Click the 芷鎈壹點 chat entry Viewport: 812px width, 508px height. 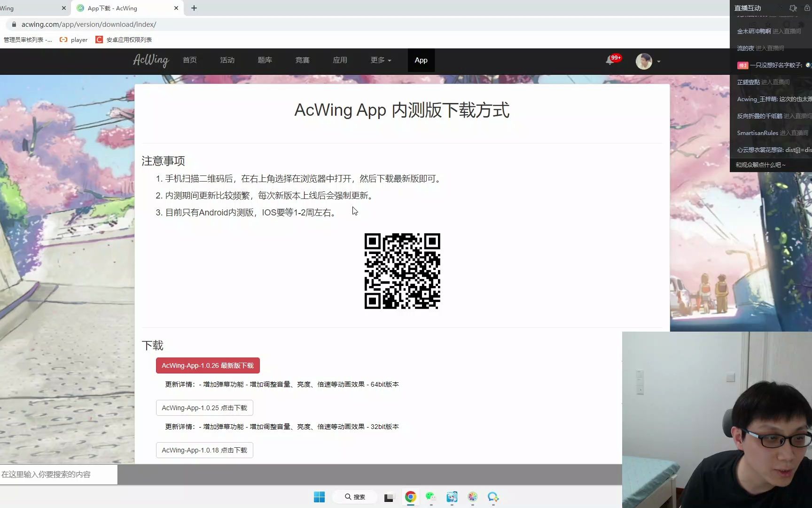pyautogui.click(x=763, y=82)
